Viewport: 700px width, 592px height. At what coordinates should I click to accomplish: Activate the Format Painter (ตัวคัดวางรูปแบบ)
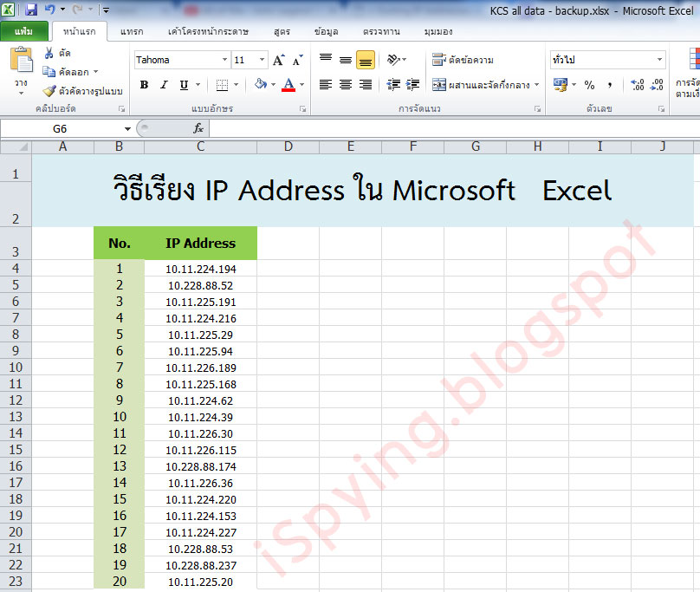(82, 90)
